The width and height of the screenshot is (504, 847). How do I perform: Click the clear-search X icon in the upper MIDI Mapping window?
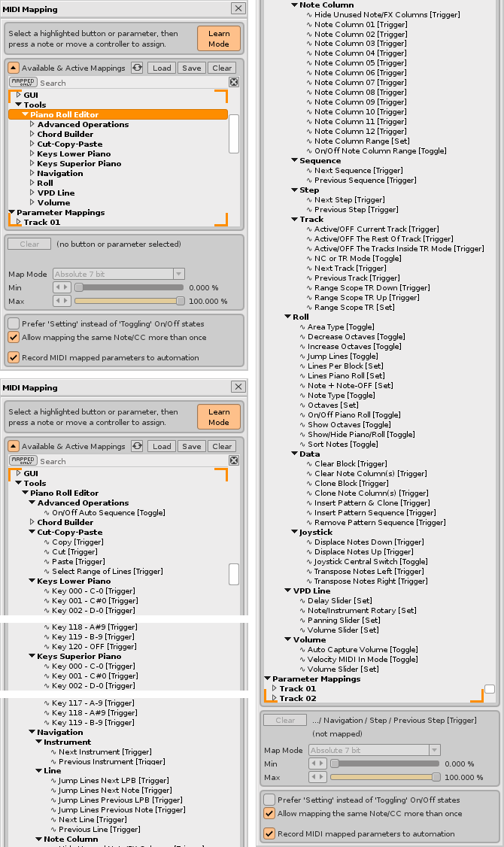tap(234, 83)
